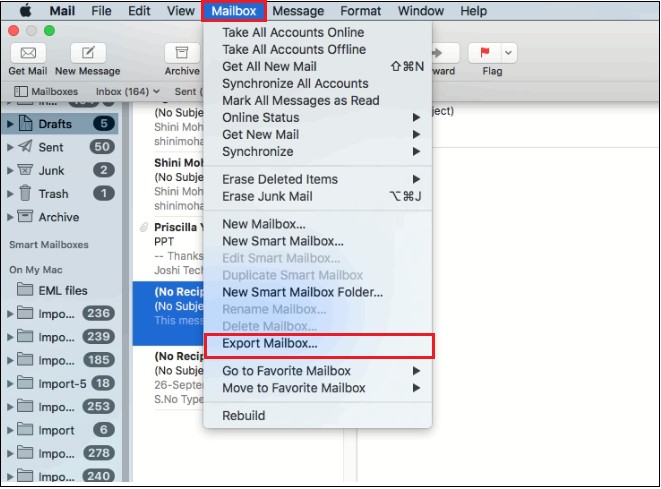Image resolution: width=661 pixels, height=489 pixels.
Task: Expand the Junk disclosure triangle
Action: click(x=10, y=171)
